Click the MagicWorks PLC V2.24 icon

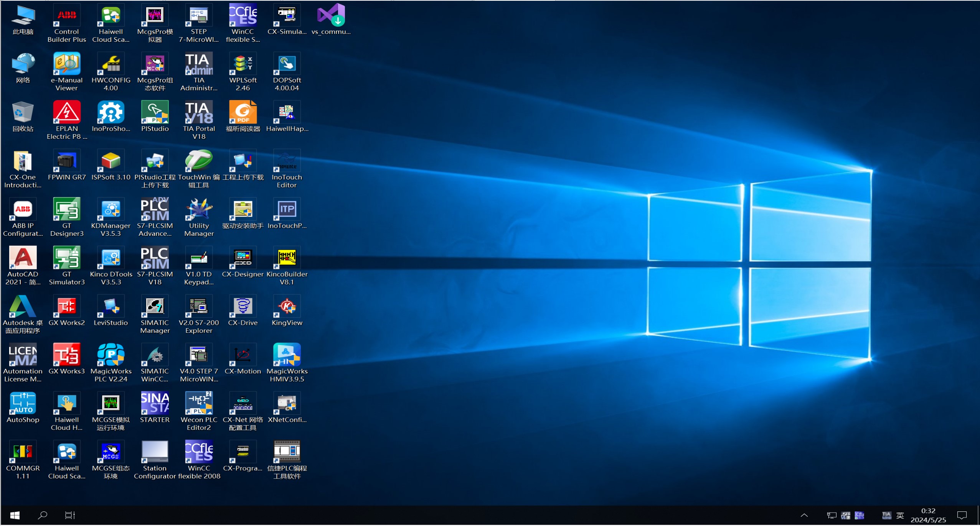[111, 363]
